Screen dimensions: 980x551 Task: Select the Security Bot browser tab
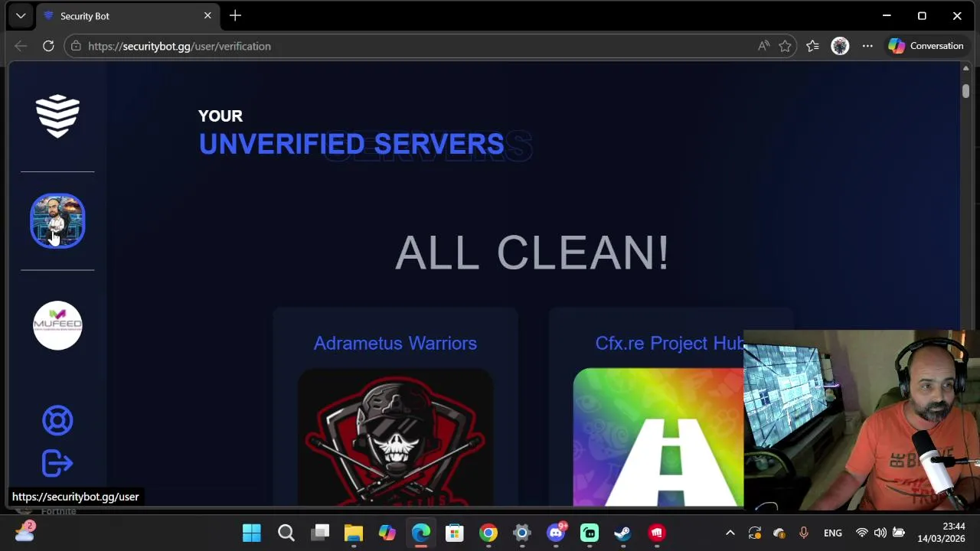pyautogui.click(x=126, y=16)
